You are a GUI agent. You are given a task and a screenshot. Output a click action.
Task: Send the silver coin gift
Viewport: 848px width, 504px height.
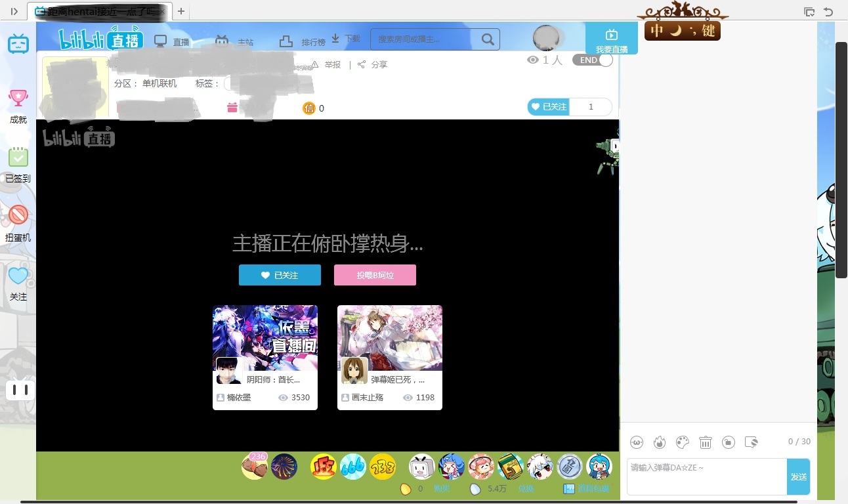570,467
